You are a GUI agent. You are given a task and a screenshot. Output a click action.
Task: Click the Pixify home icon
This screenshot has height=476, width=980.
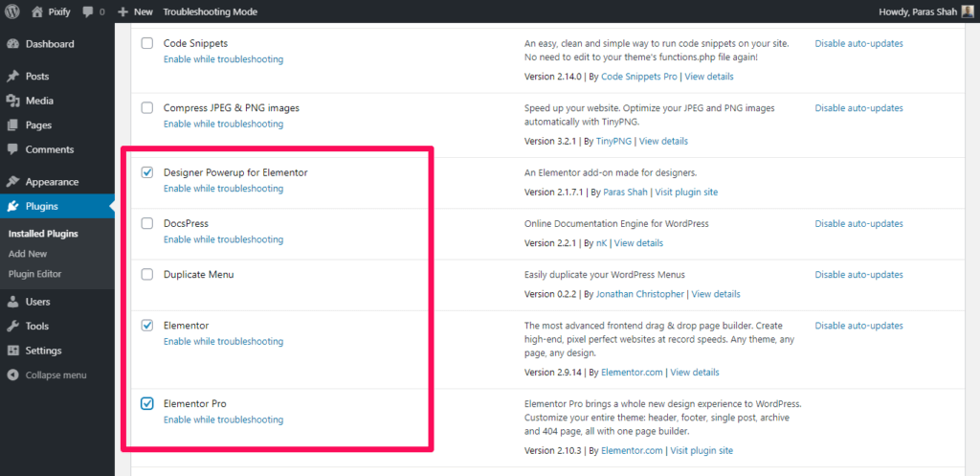click(37, 11)
